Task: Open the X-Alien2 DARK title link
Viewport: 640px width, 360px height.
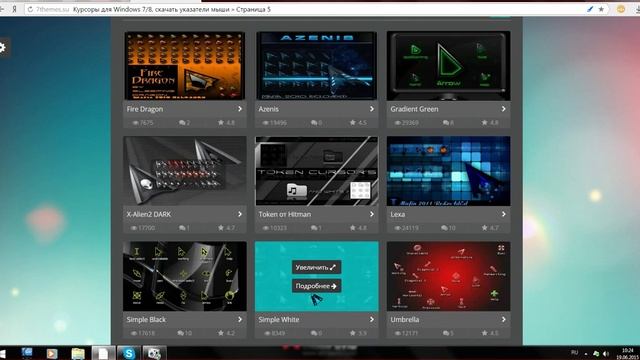Action: coord(149,214)
